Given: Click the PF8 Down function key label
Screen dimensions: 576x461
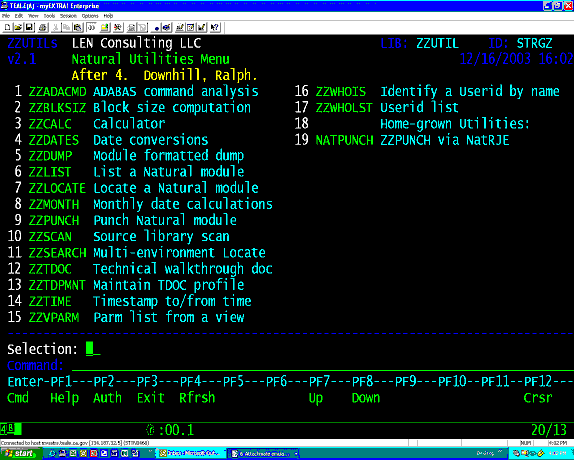Looking at the screenshot, I should pyautogui.click(x=366, y=397).
